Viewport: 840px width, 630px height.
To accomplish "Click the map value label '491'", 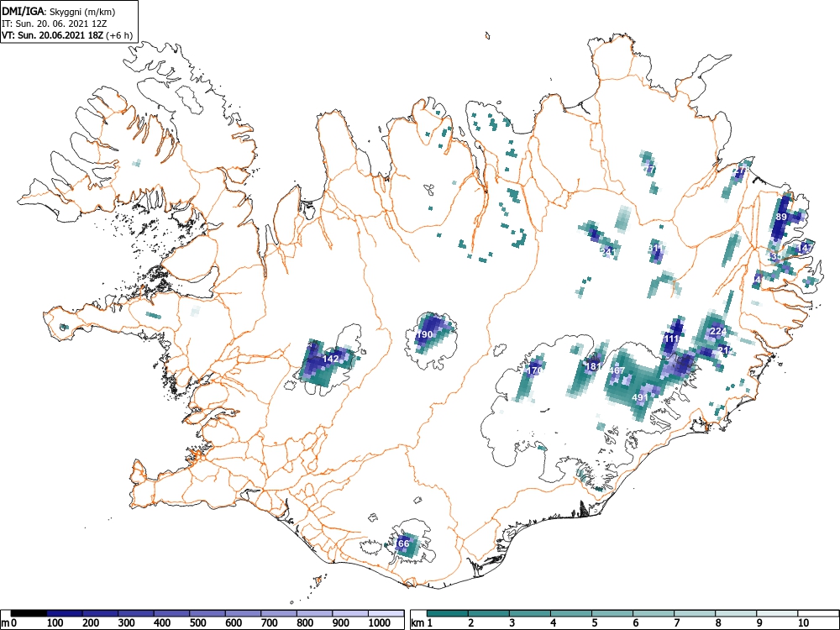I will (x=640, y=397).
